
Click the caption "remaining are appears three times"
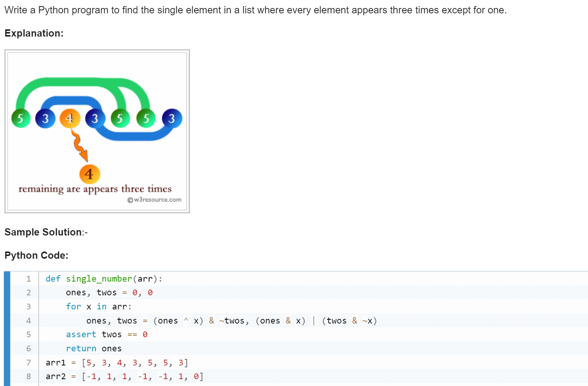click(95, 189)
